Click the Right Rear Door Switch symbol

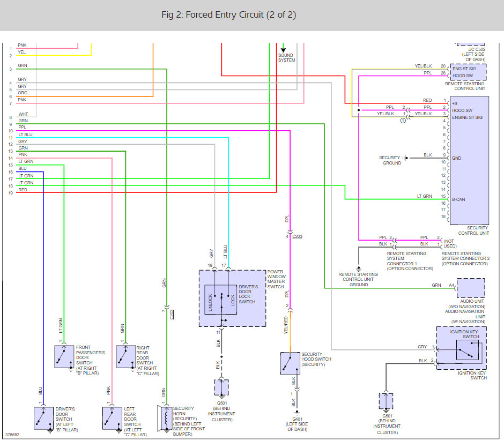click(x=125, y=356)
